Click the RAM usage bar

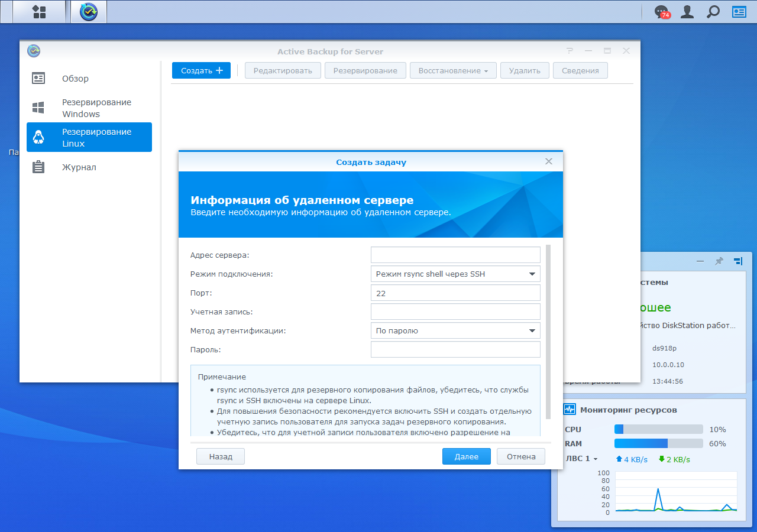[659, 443]
